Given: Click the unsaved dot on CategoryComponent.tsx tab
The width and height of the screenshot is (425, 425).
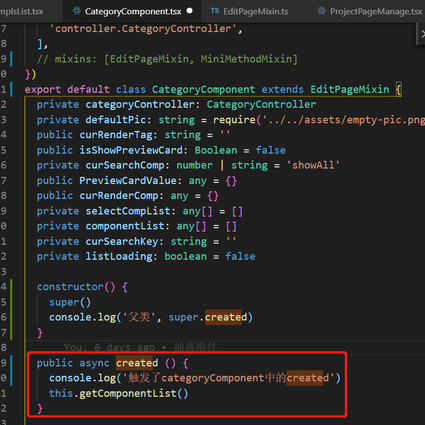Looking at the screenshot, I should point(190,11).
